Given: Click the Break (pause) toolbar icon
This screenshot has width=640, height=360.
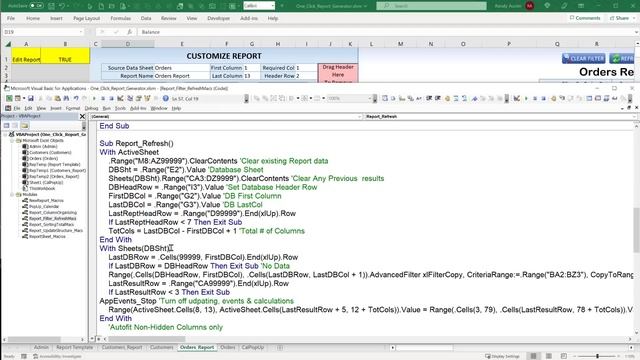Looking at the screenshot, I should click(x=102, y=98).
